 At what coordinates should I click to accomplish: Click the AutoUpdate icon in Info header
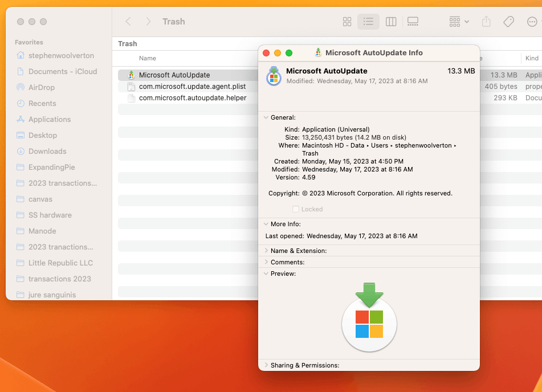[274, 76]
